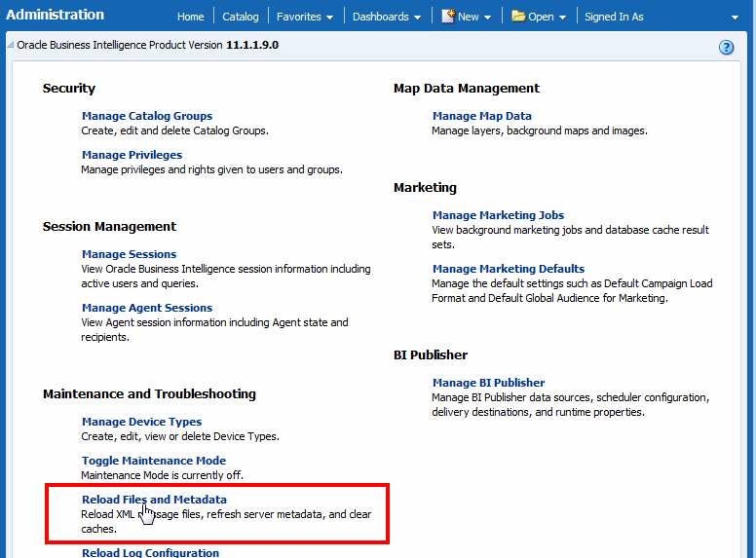Click 'Create, edit, view or delete Device Types.' text
This screenshot has height=558, width=756.
[x=180, y=436]
